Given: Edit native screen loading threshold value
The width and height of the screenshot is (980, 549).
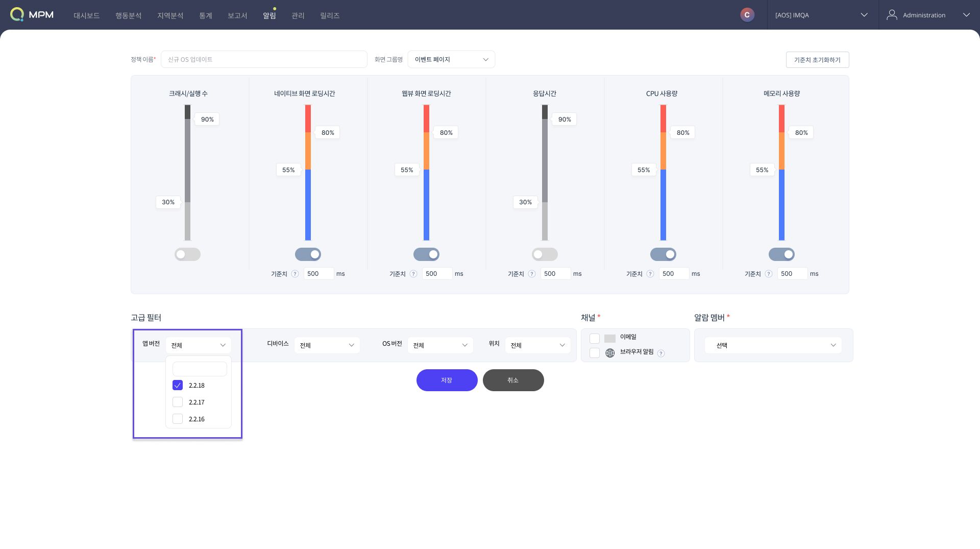Looking at the screenshot, I should (318, 274).
